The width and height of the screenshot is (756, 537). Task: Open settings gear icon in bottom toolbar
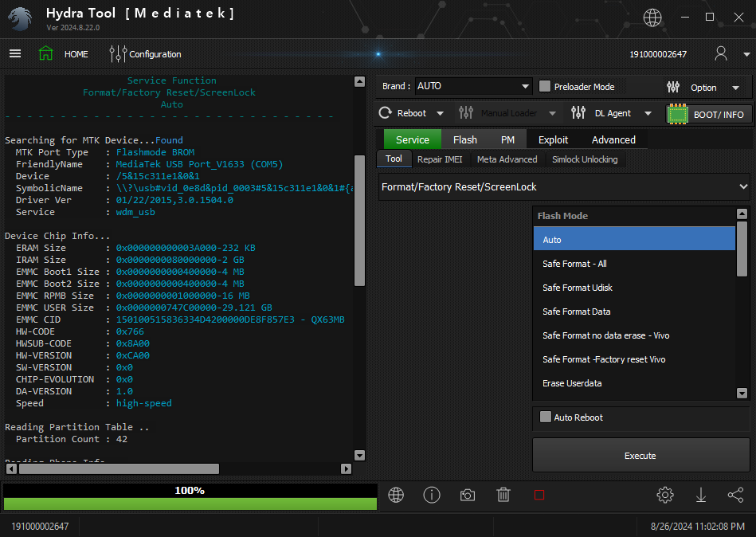click(665, 495)
